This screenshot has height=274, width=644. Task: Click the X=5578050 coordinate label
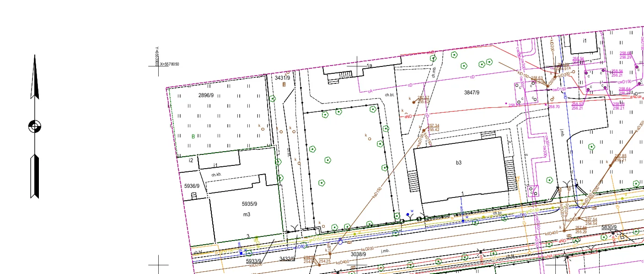pos(169,64)
